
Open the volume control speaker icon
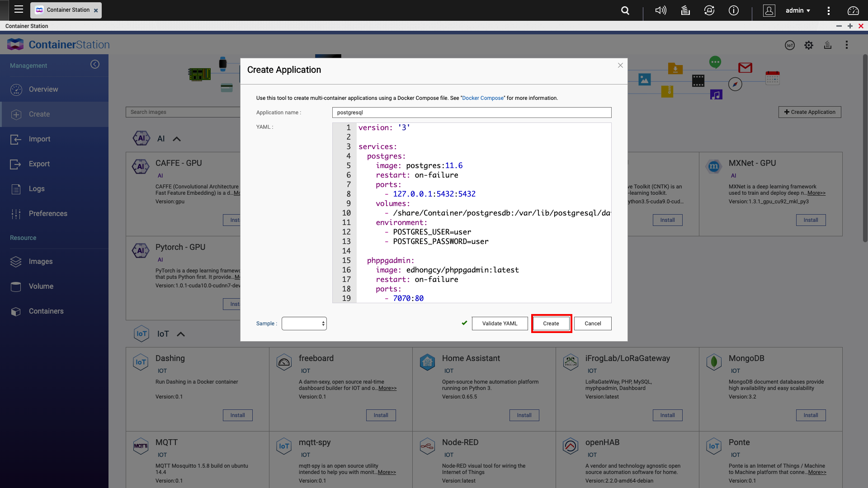[x=660, y=10]
